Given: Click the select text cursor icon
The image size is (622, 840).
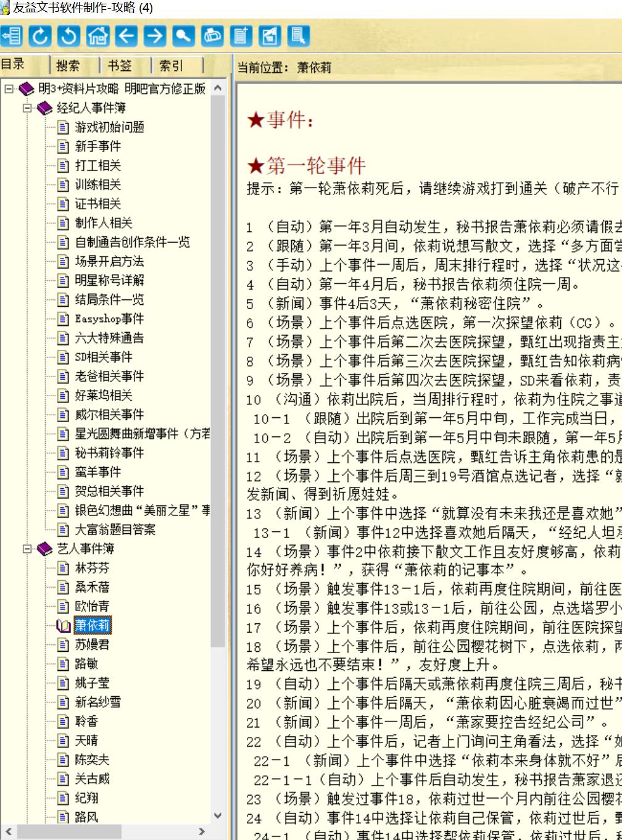Looking at the screenshot, I should click(299, 36).
